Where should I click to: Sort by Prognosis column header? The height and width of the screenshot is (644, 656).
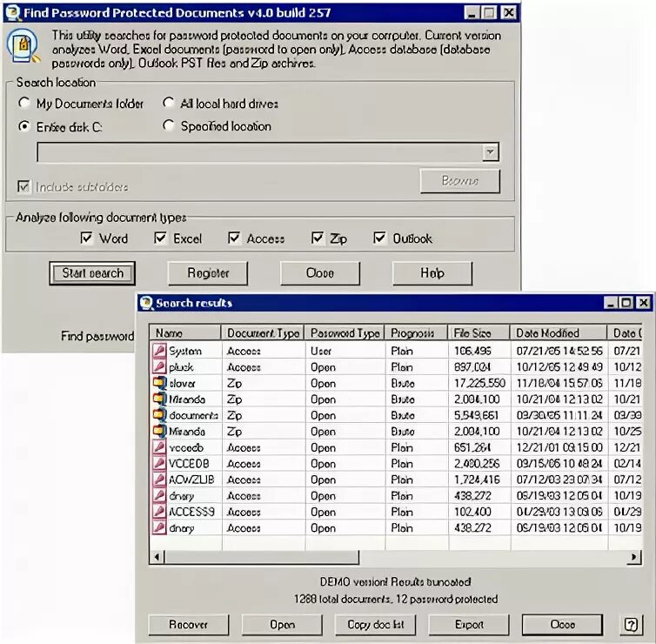(416, 333)
